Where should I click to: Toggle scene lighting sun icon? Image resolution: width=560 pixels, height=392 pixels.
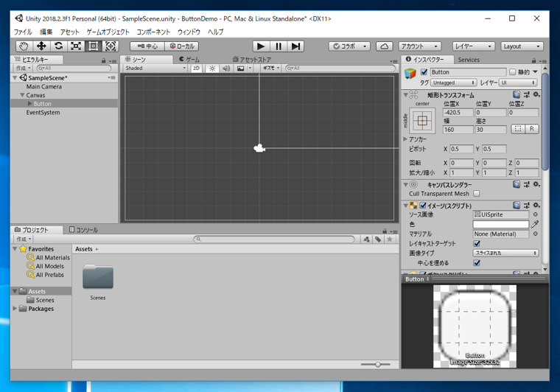(x=212, y=69)
